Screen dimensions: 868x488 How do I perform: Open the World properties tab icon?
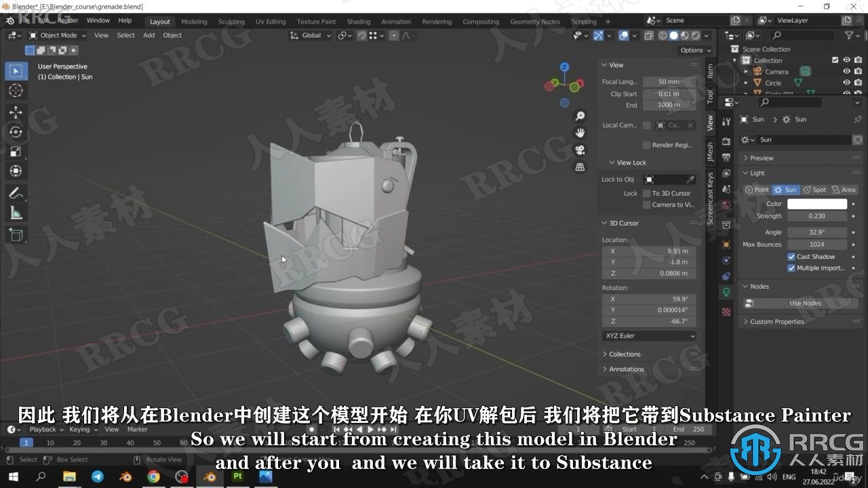pyautogui.click(x=726, y=205)
